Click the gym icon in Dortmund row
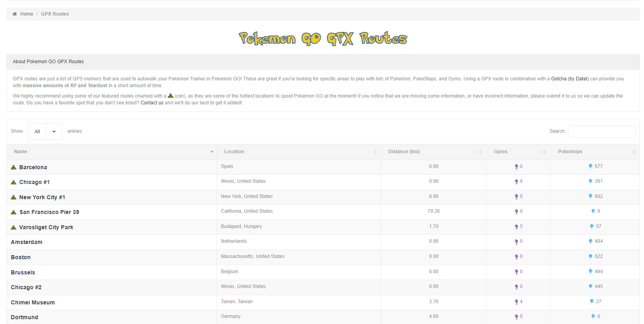644x324 pixels. tap(516, 316)
